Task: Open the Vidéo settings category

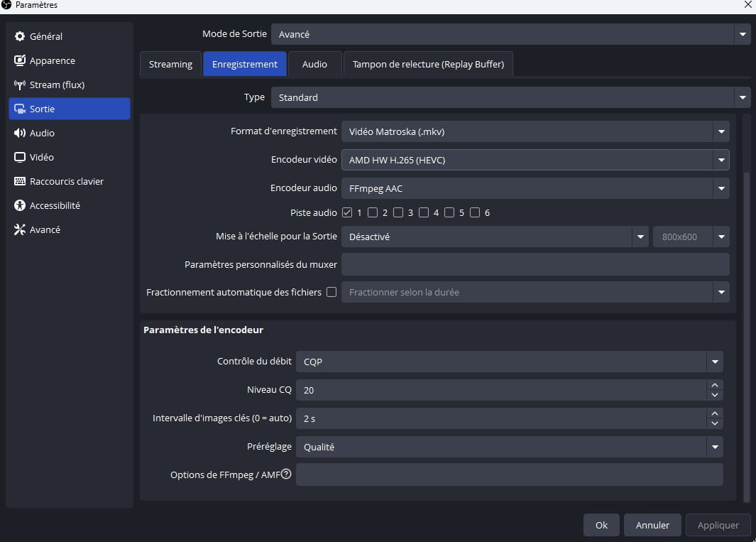Action: 70,157
